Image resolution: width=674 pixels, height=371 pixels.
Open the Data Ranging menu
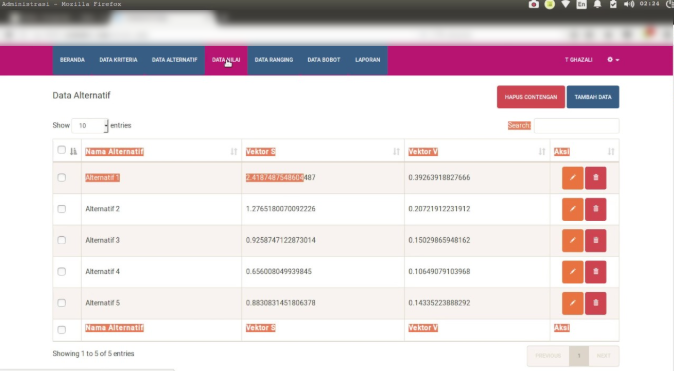coord(274,60)
